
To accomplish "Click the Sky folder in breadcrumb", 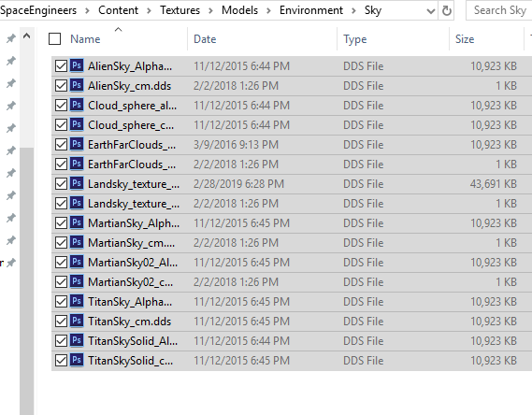I will [x=373, y=10].
